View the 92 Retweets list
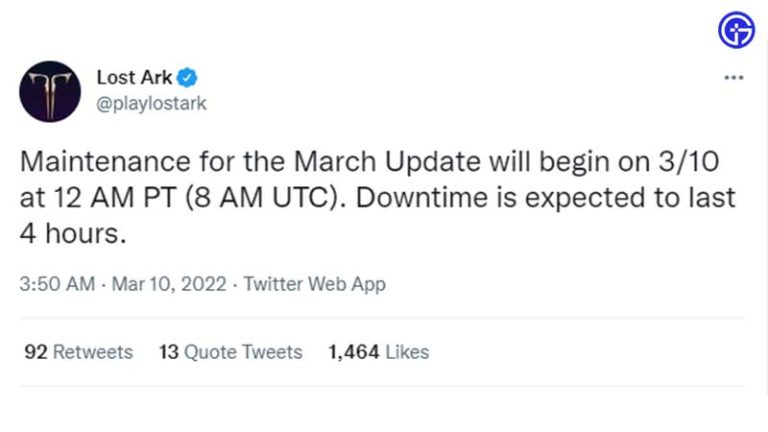The width and height of the screenshot is (768, 432). [x=78, y=352]
